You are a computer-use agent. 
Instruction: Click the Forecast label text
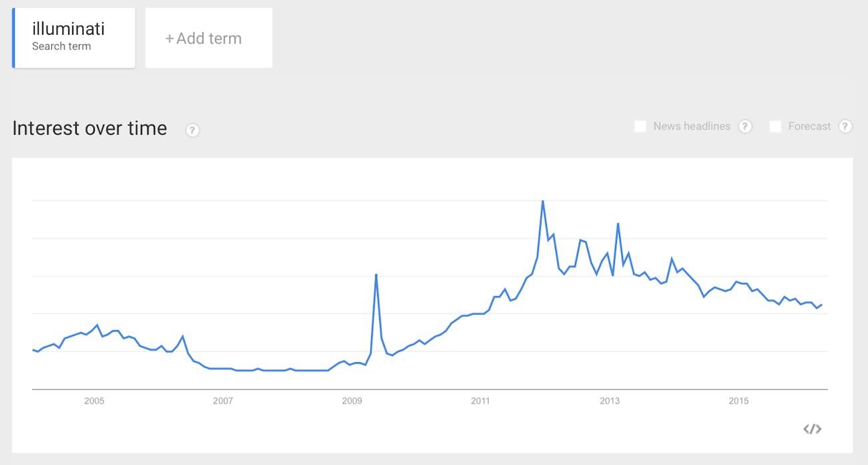click(x=809, y=126)
